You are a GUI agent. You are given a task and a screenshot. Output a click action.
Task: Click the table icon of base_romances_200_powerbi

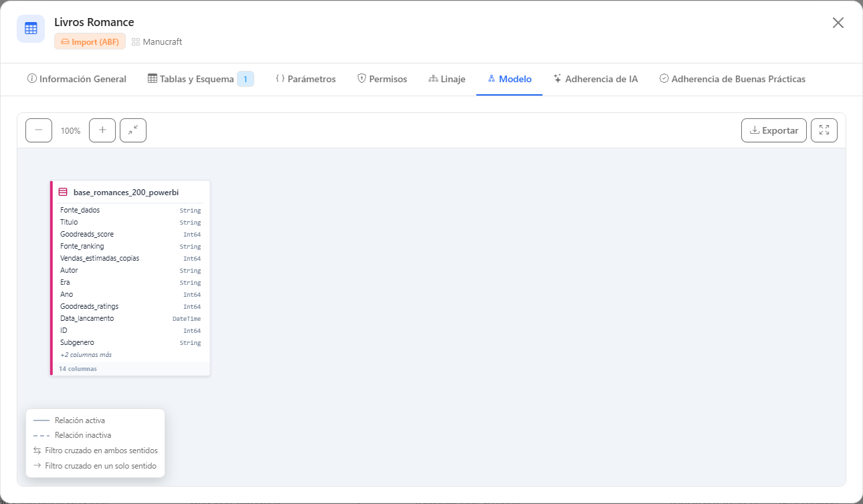[x=63, y=192]
